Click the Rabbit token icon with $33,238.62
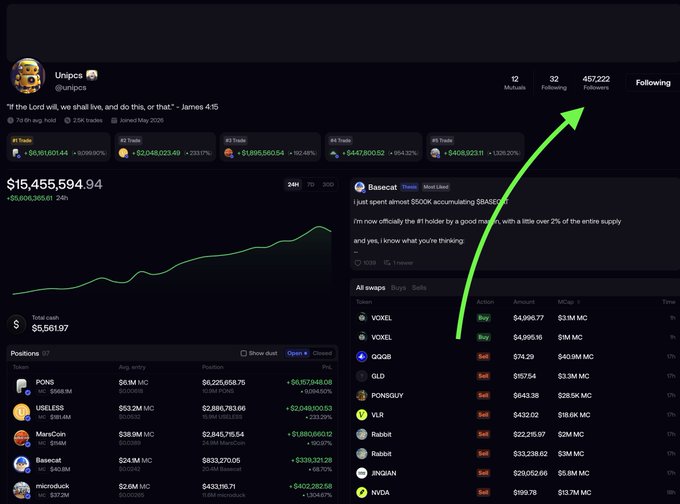The height and width of the screenshot is (504, 680). [362, 454]
